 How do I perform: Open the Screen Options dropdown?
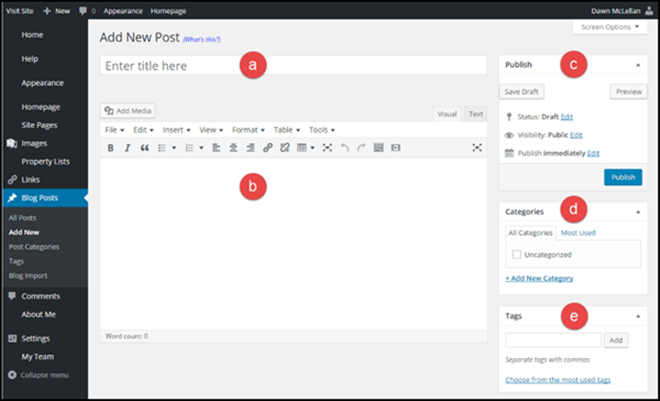tap(611, 26)
